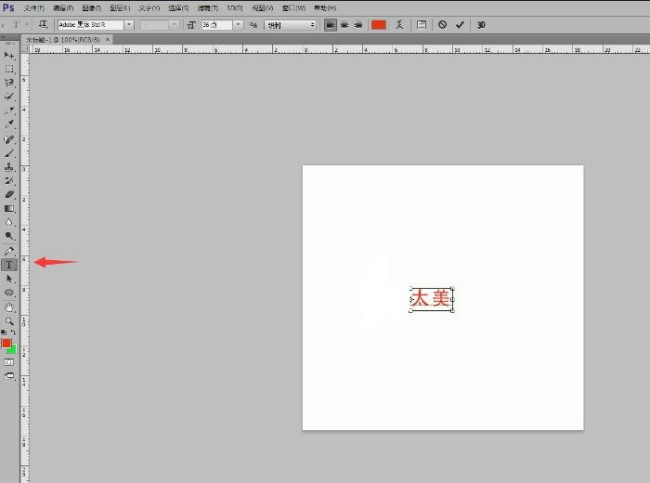Click the 3D button in options bar
The height and width of the screenshot is (483, 650).
(x=481, y=24)
